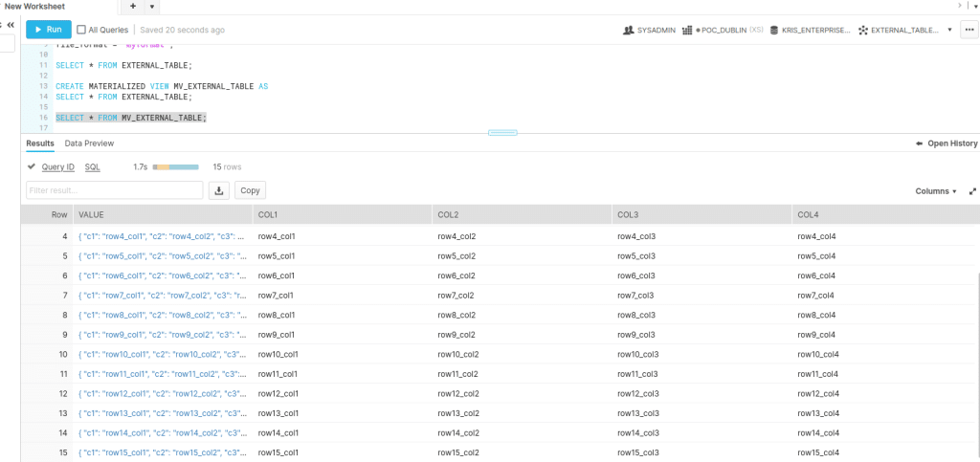
Task: Open the worksheet tab dropdown arrow
Action: pos(153,7)
